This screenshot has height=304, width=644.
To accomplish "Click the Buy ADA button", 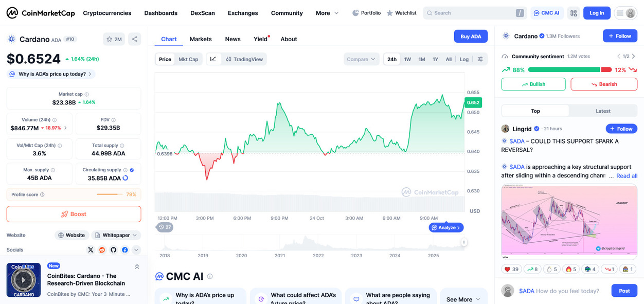I will pos(471,37).
